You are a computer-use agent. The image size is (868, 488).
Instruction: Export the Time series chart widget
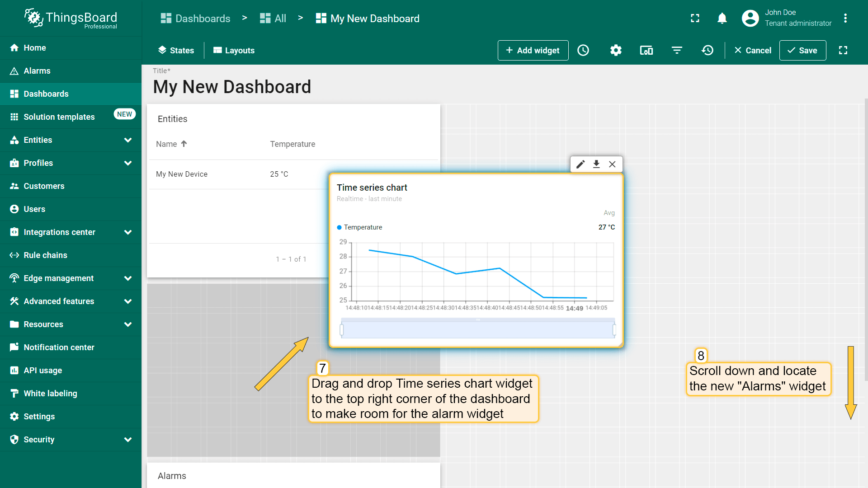point(596,164)
